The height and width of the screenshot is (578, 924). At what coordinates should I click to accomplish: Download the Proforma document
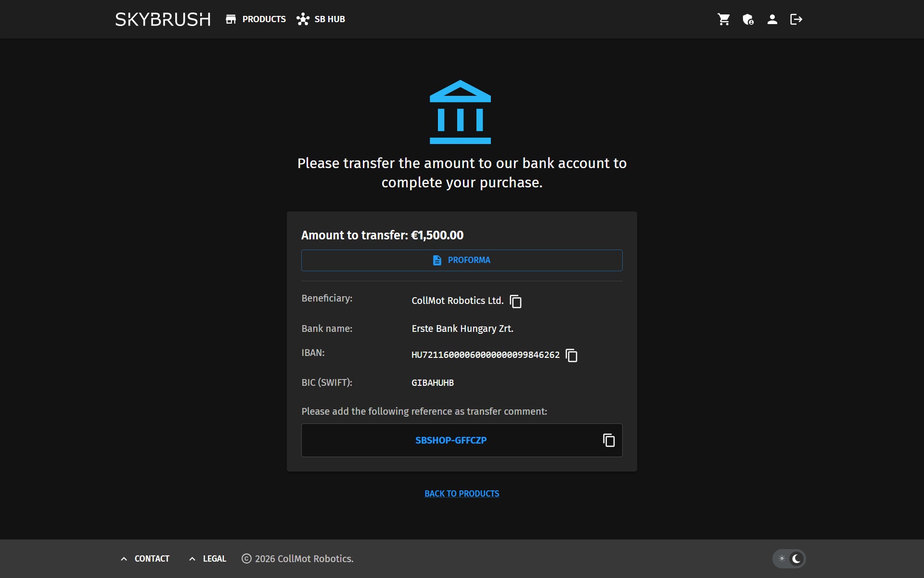[x=462, y=260]
